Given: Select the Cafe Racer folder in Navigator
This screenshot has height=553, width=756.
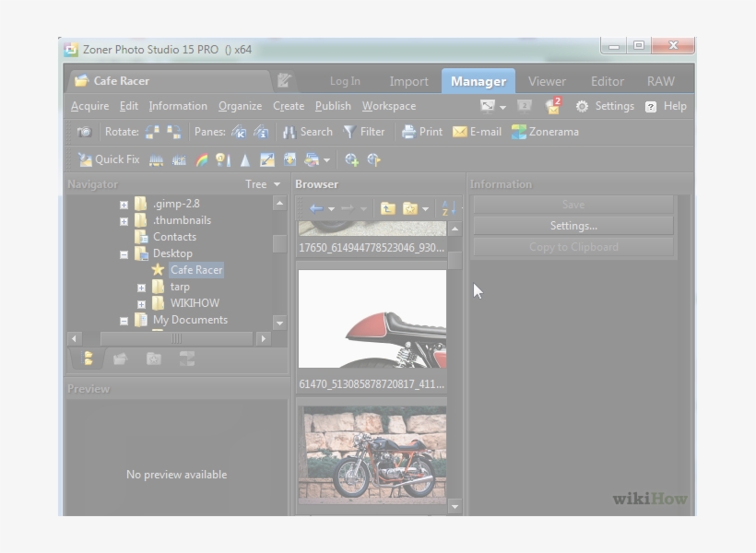Looking at the screenshot, I should point(196,269).
